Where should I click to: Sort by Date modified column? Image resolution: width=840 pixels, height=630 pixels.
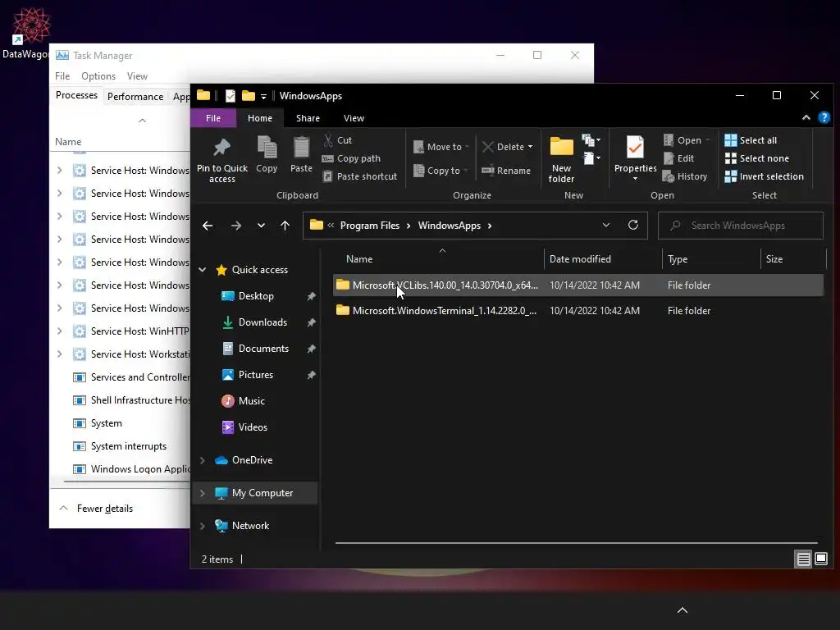tap(603, 258)
